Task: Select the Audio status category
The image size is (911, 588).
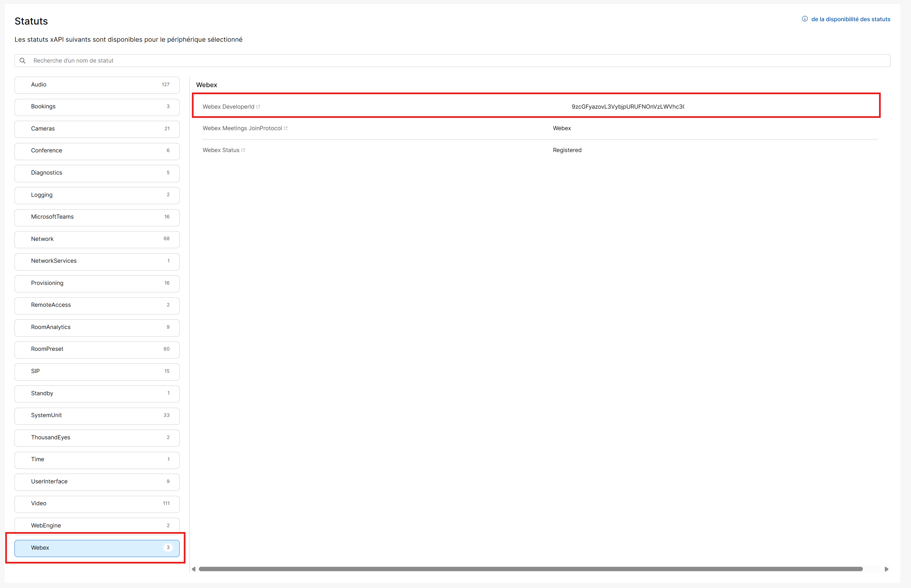Action: [x=97, y=85]
